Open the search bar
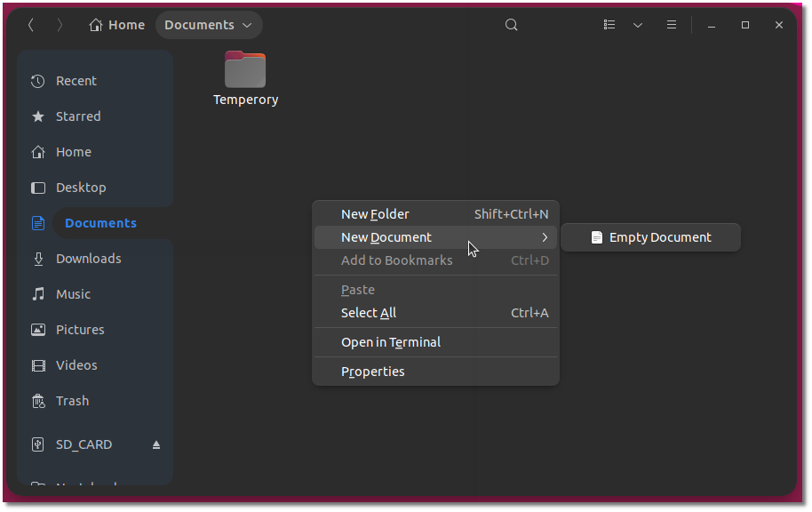The width and height of the screenshot is (812, 512). click(511, 25)
